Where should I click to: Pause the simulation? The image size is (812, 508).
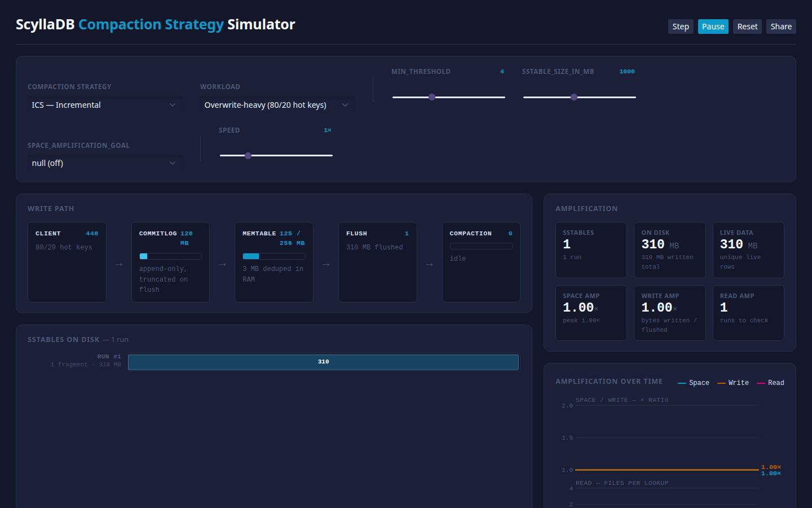tap(713, 27)
